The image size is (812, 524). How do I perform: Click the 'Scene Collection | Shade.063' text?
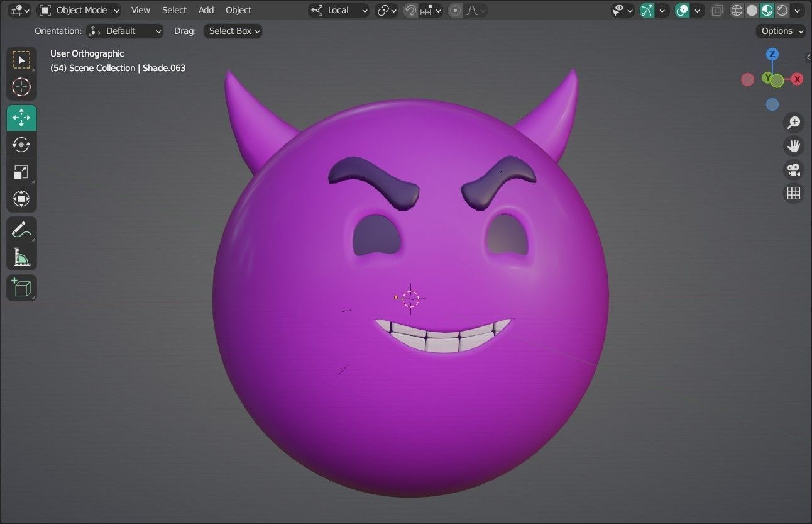(x=128, y=68)
